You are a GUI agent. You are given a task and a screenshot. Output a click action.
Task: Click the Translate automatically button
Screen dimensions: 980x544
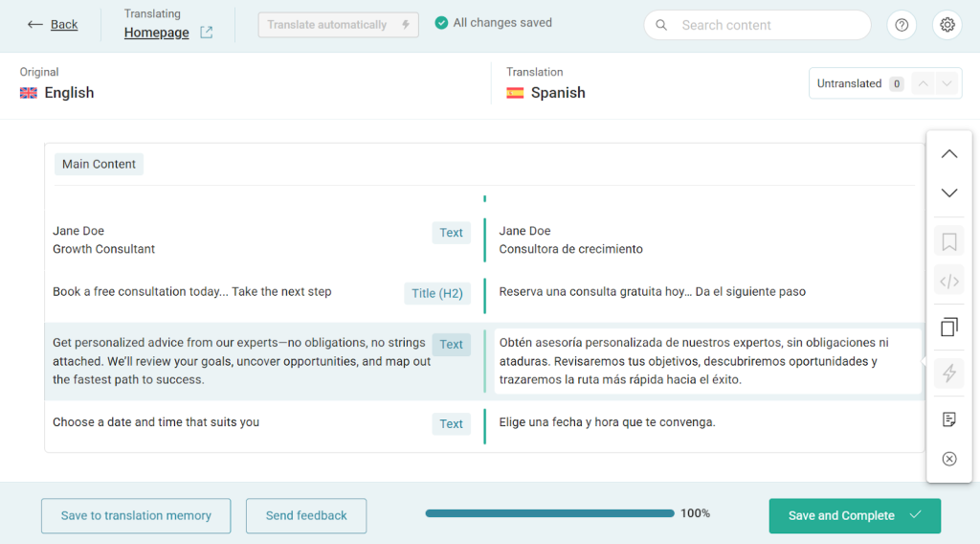[x=338, y=25]
